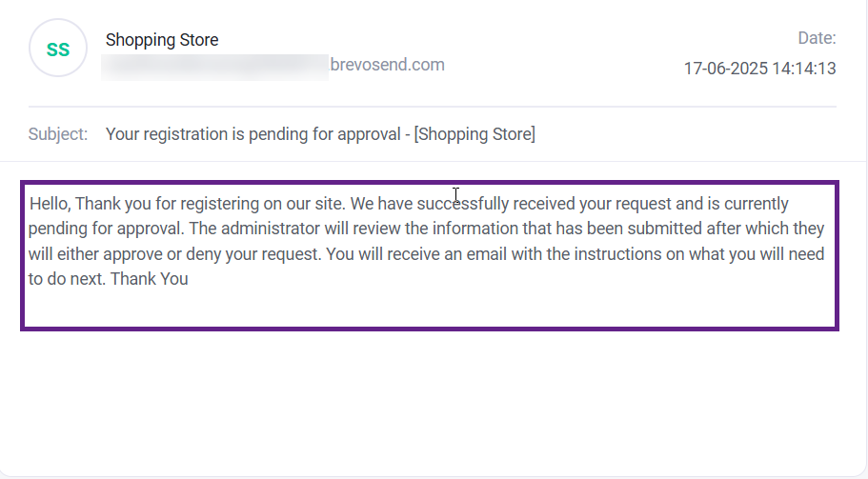Click the Date: label
This screenshot has width=868, height=479.
point(817,38)
